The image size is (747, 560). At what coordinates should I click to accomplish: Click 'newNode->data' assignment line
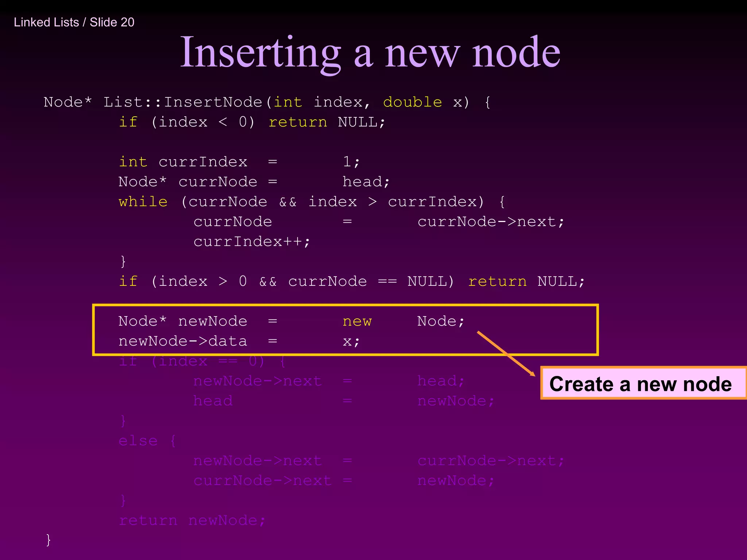182,342
